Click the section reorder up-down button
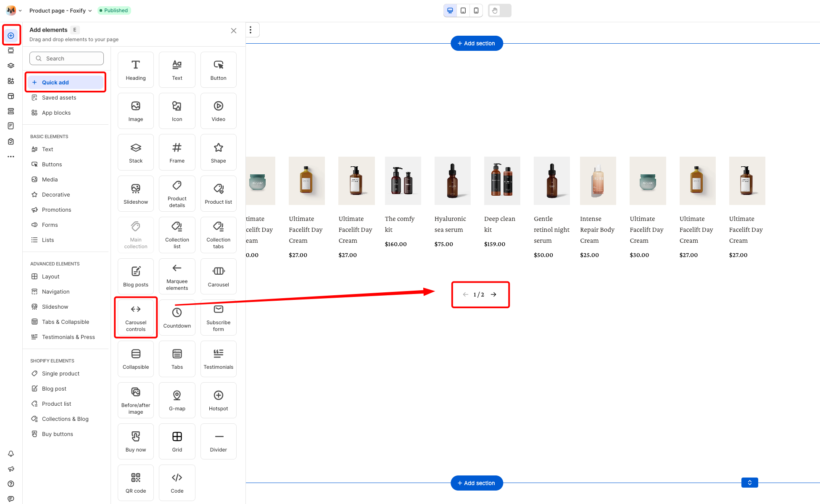 pyautogui.click(x=749, y=483)
